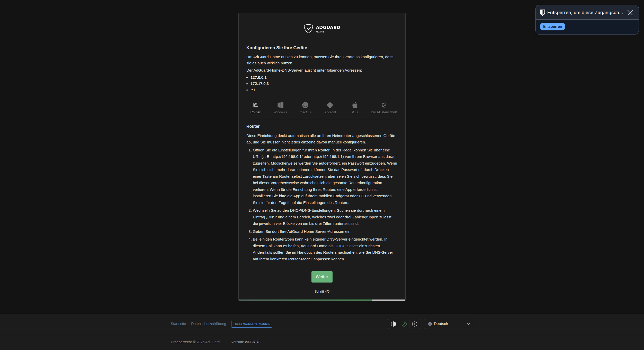Open the iOS tab
The width and height of the screenshot is (644, 350).
point(355,108)
